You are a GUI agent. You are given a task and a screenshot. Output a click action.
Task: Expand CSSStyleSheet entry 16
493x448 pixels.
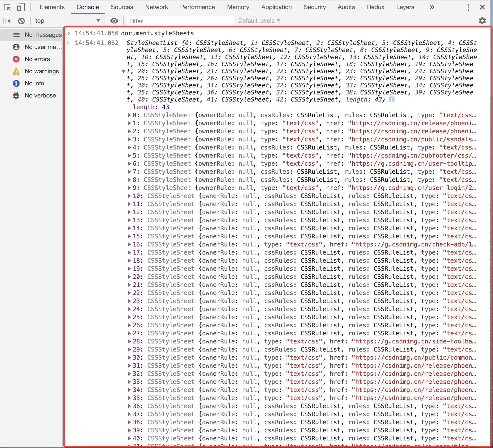point(130,244)
